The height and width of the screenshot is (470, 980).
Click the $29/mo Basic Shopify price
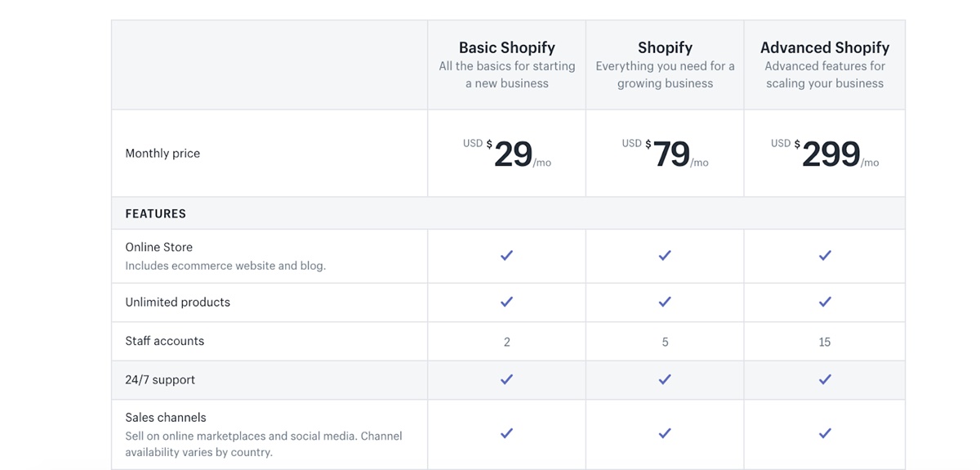tap(513, 154)
